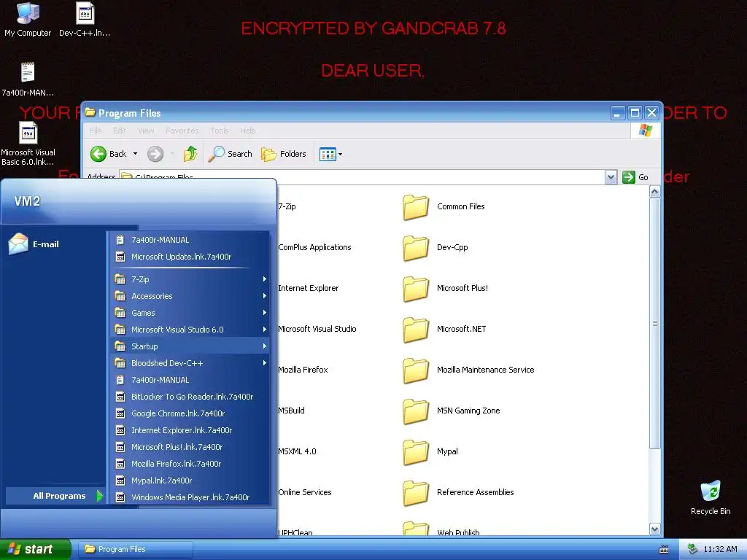
Task: Go up one folder level icon
Action: click(x=190, y=154)
